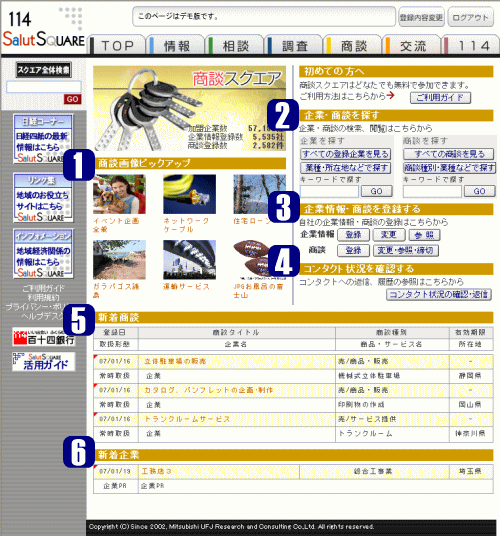The height and width of the screenshot is (536, 500).
Task: Open the SalutSquare 活用ガイド banner
Action: point(44,362)
